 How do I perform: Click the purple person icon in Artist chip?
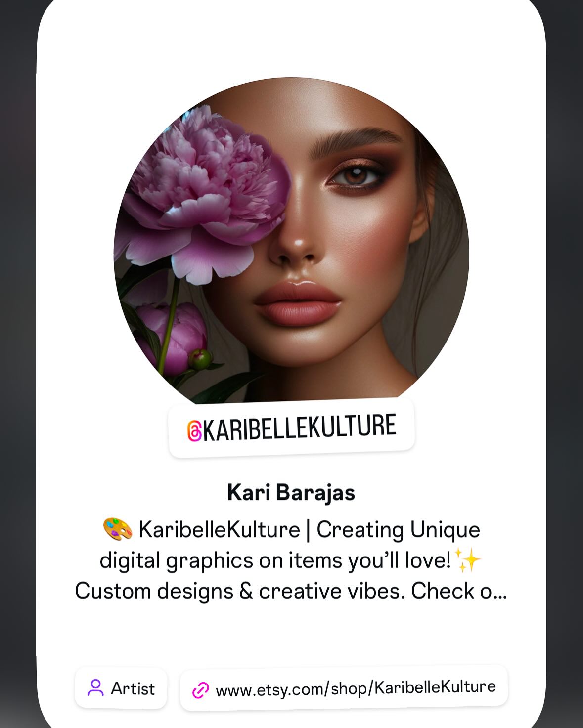tap(95, 688)
